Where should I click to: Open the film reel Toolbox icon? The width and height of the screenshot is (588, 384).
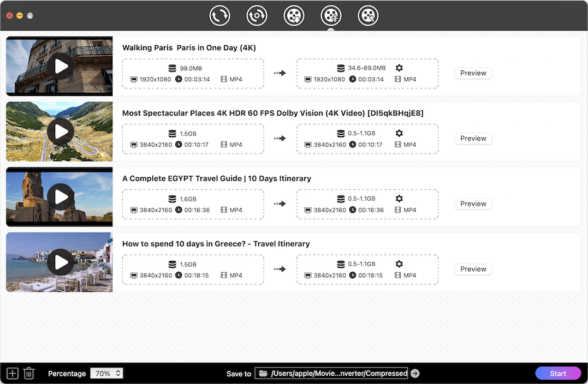[x=368, y=16]
